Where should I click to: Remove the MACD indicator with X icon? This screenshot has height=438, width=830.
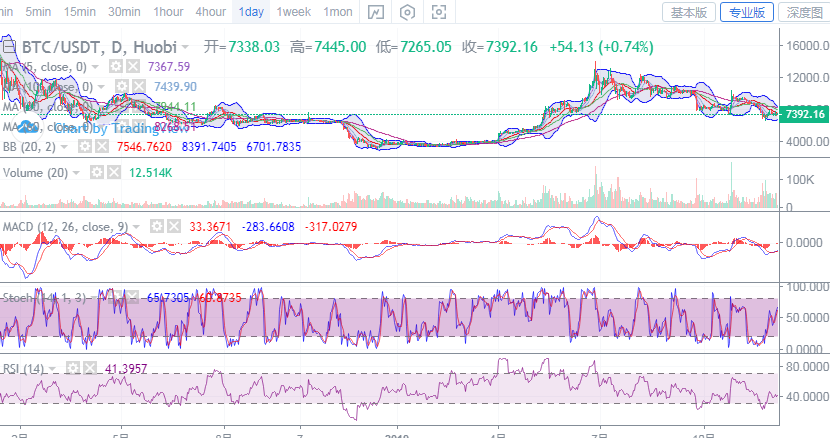pyautogui.click(x=173, y=227)
